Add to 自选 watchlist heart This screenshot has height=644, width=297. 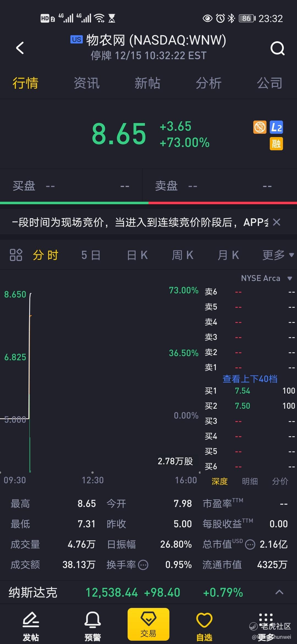204,626
